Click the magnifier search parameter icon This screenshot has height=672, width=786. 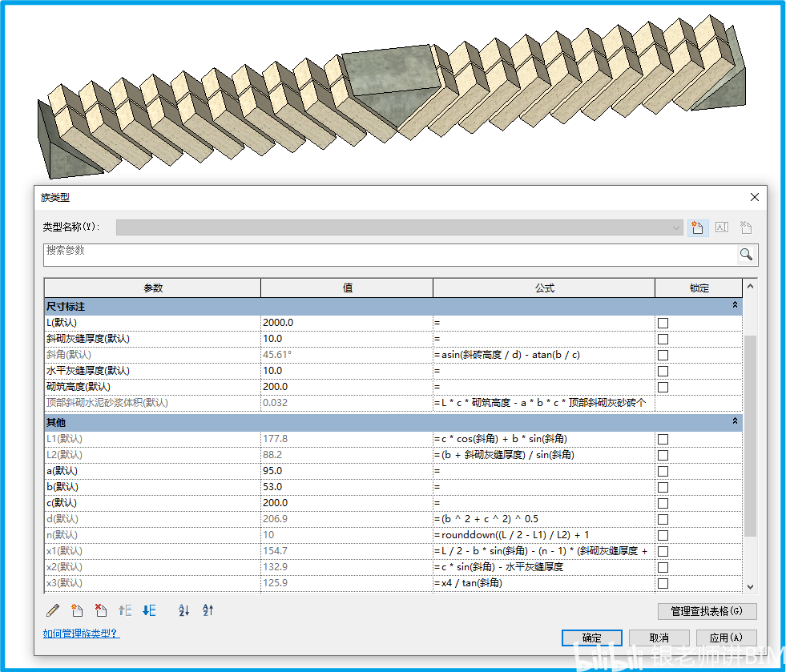tap(746, 255)
